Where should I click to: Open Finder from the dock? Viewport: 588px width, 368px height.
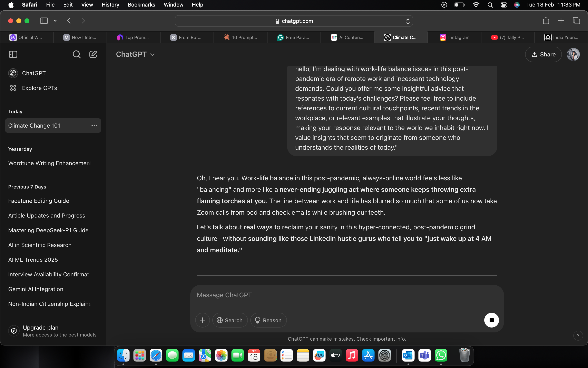pyautogui.click(x=123, y=356)
